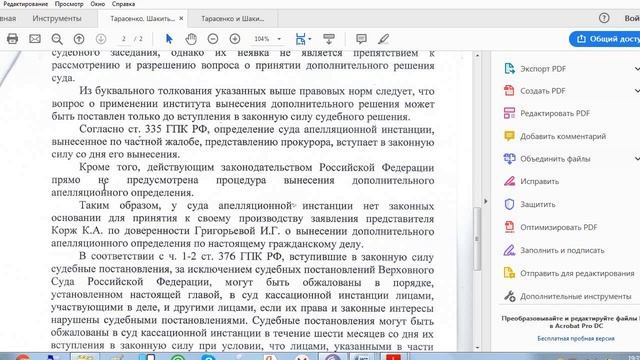
Task: Click the vertical scrollbar thumb
Action: point(477,239)
